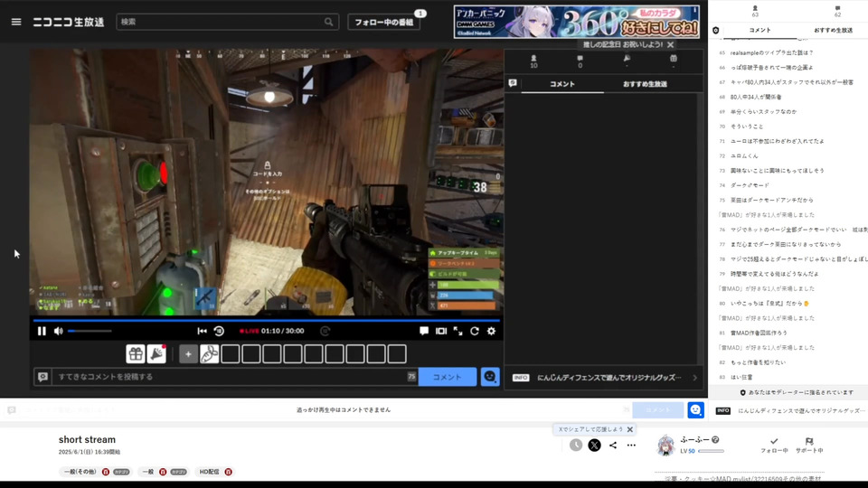Select the carrot item slot icon
Image resolution: width=868 pixels, height=488 pixels.
[x=209, y=354]
